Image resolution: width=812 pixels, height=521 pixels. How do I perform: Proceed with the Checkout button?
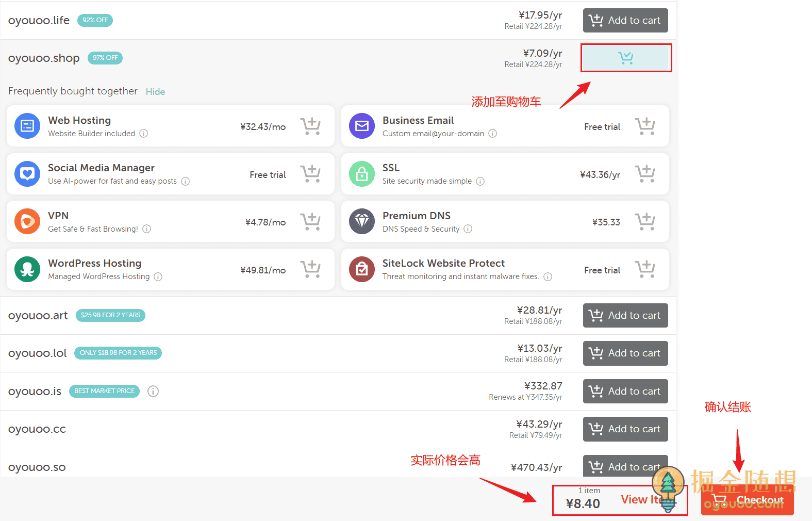747,500
